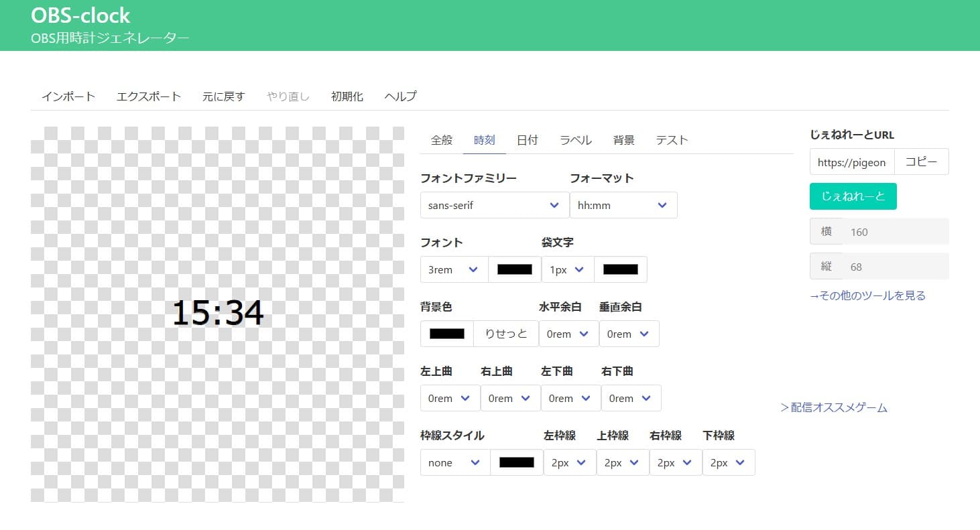Viewport: 980px width, 530px height.
Task: Click the りせっと background reset button
Action: (505, 334)
